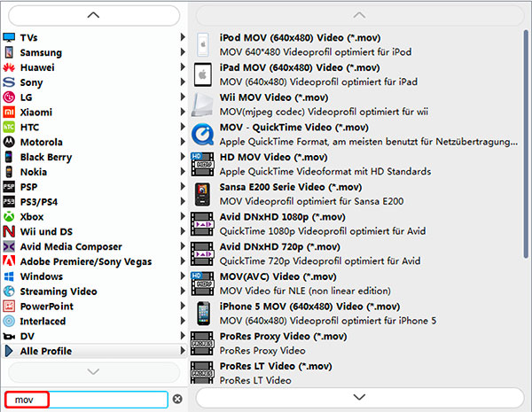Click the Sony logo icon
Viewport: 532px width, 412px height.
point(9,82)
